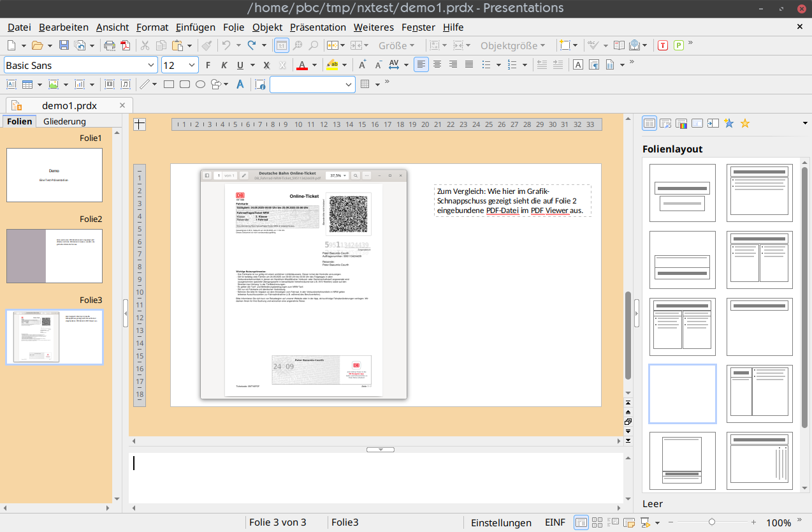Click the paragraph formatting icon
The height and width of the screenshot is (532, 812).
594,64
